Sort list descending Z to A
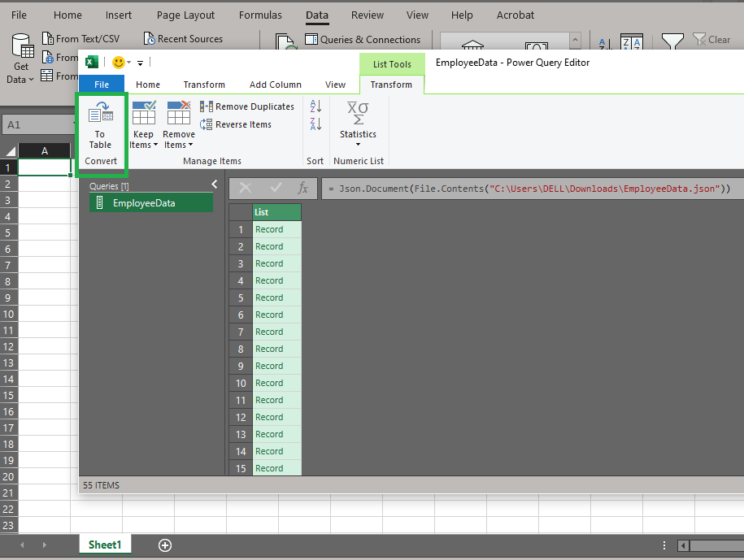Image resolution: width=744 pixels, height=560 pixels. pos(315,124)
